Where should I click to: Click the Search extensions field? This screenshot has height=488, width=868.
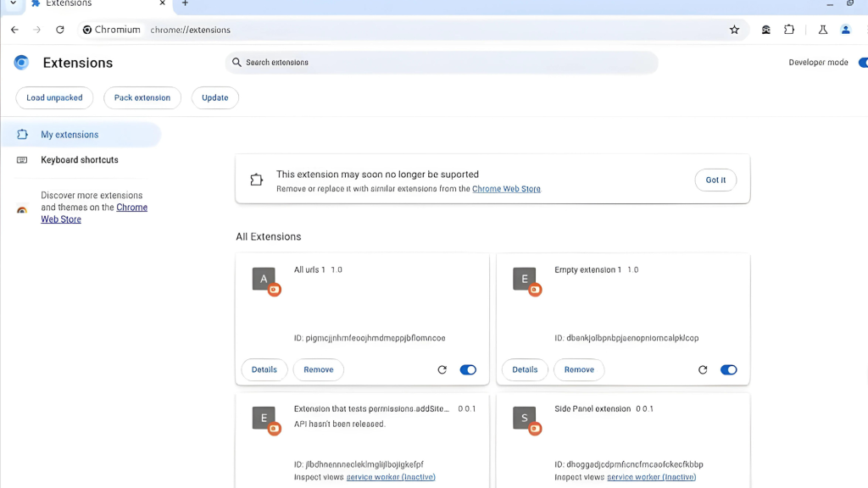tap(441, 63)
